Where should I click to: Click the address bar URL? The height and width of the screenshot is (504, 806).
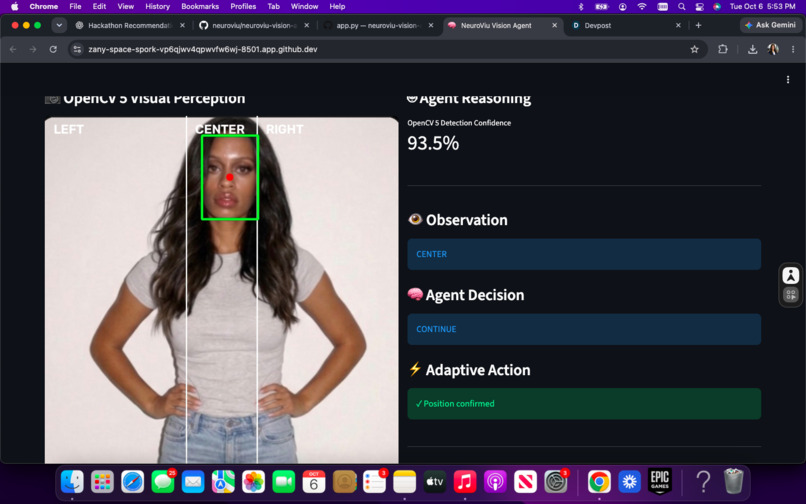click(x=203, y=49)
